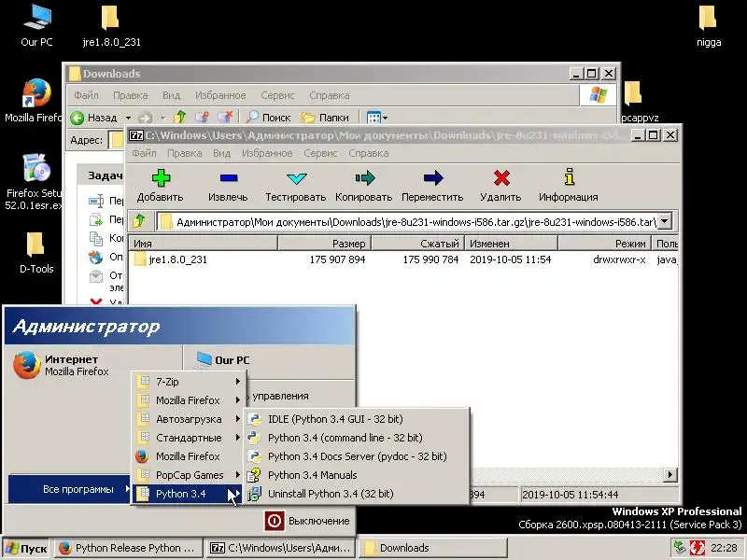The width and height of the screenshot is (747, 560).
Task: Open the 7-Zip Файл menu
Action: 145,153
